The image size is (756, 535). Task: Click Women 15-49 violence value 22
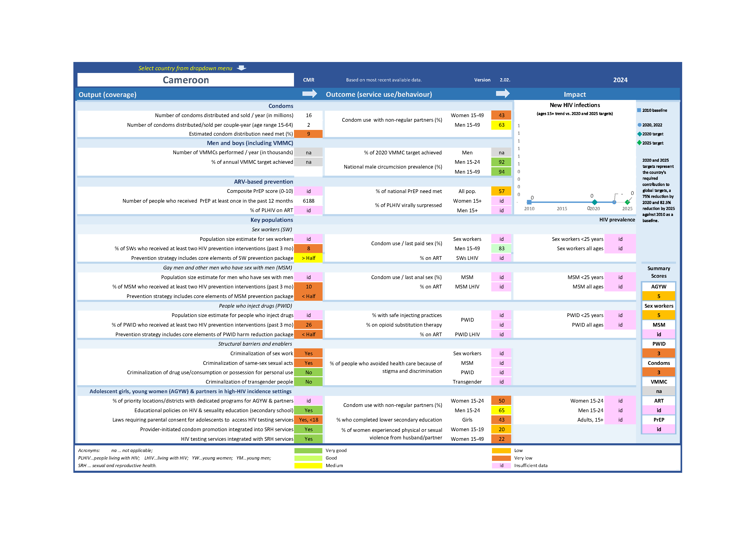(x=501, y=439)
